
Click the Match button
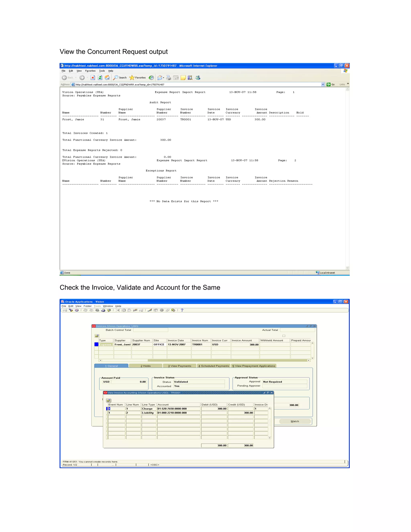click(x=295, y=421)
